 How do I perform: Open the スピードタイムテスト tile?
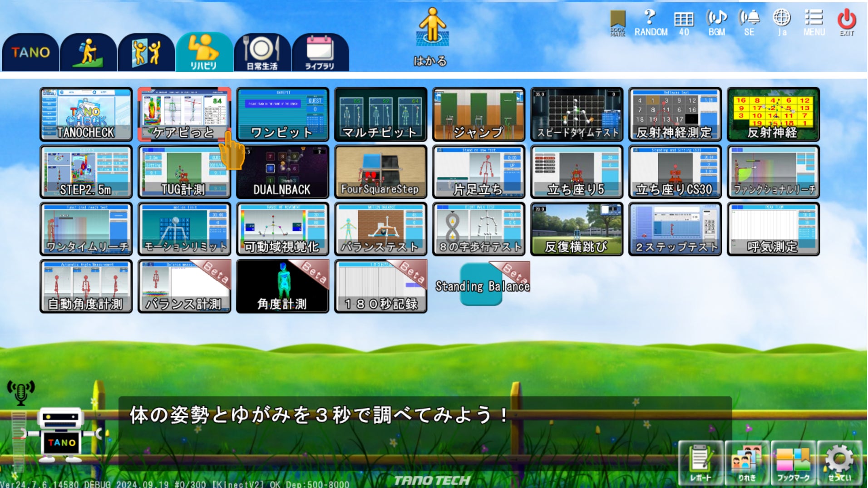coord(577,114)
